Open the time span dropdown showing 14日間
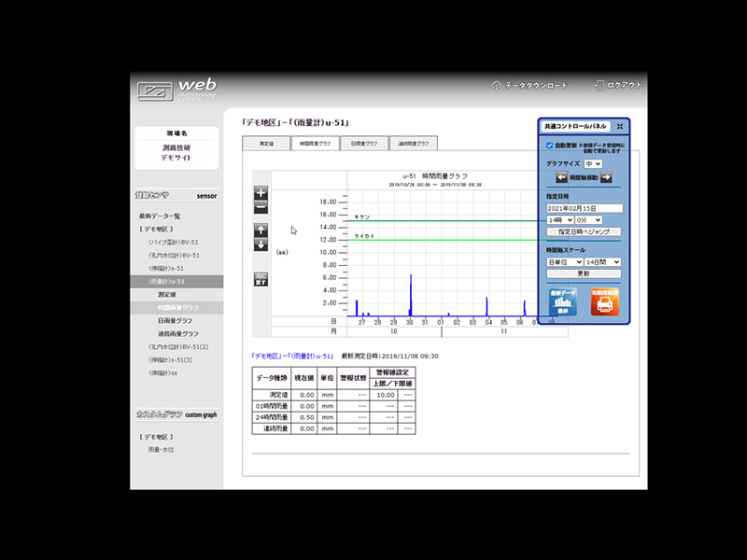The image size is (747, 560). click(x=602, y=262)
